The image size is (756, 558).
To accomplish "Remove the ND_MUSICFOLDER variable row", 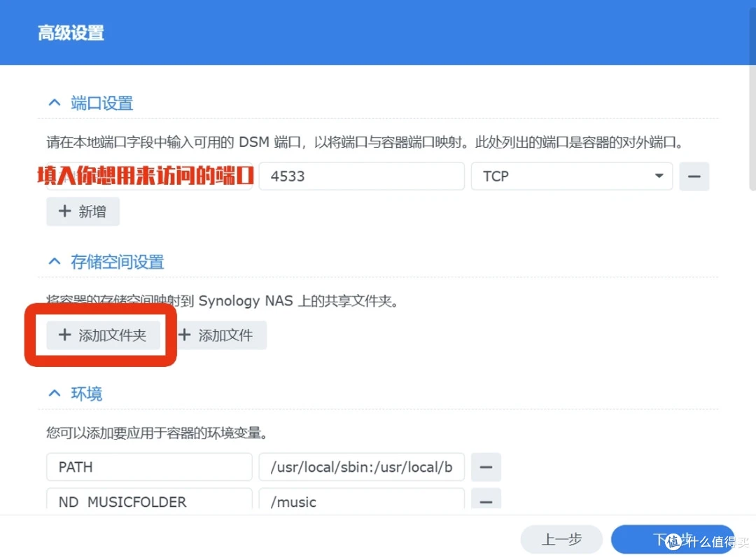I will (x=486, y=501).
